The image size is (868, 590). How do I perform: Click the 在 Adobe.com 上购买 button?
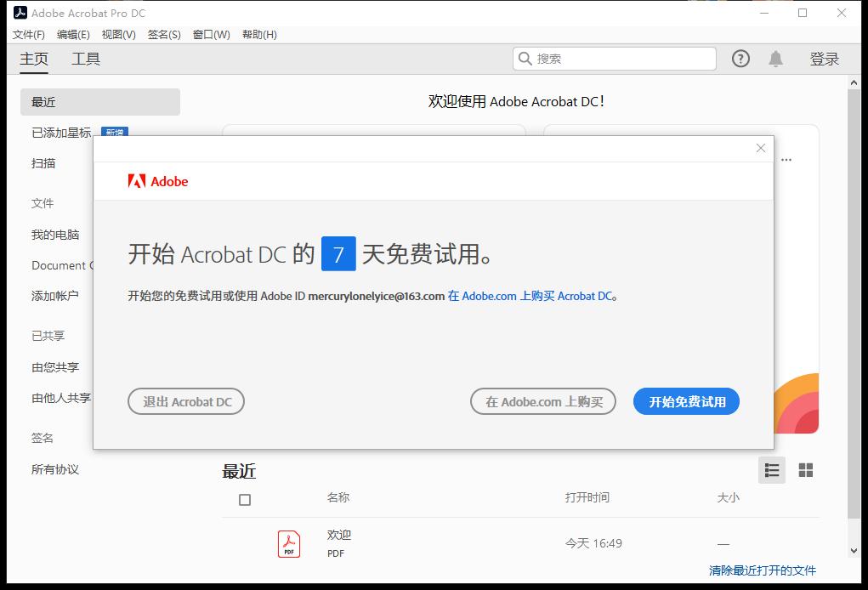pos(543,401)
